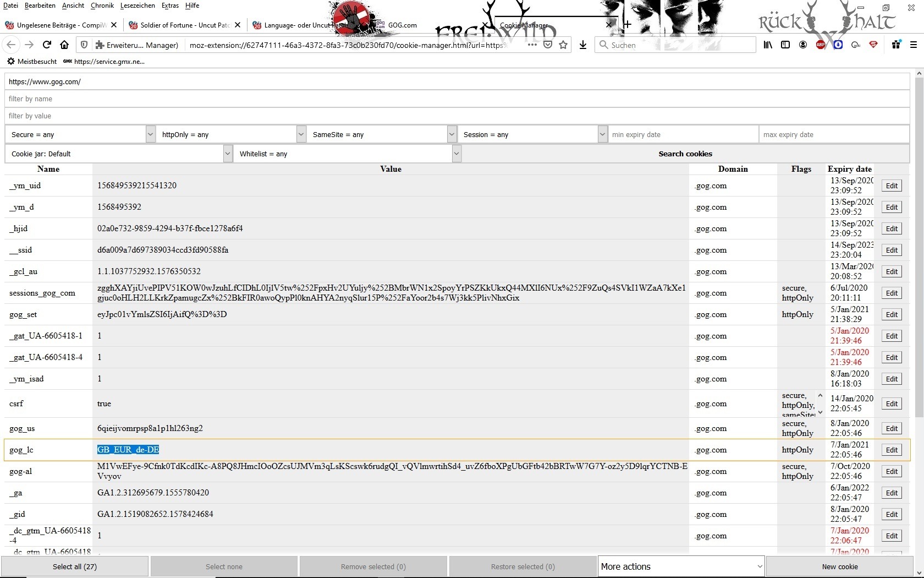
Task: Edit the gog-al cookie
Action: point(892,471)
